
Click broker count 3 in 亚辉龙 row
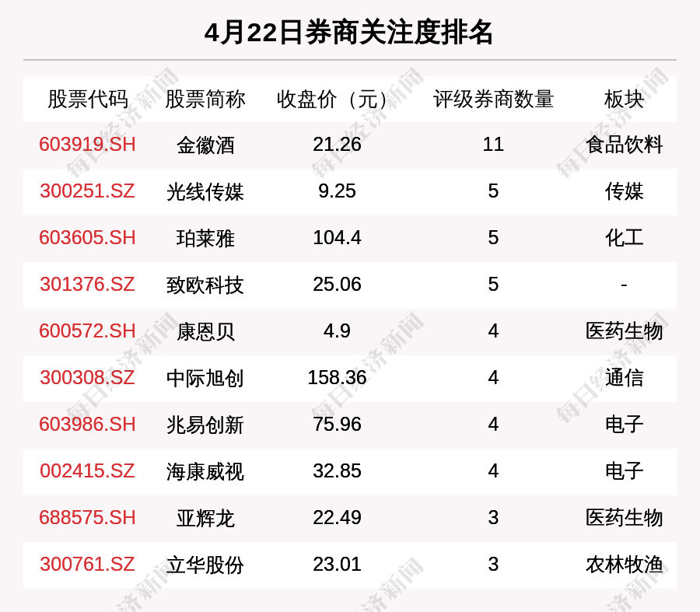(493, 518)
